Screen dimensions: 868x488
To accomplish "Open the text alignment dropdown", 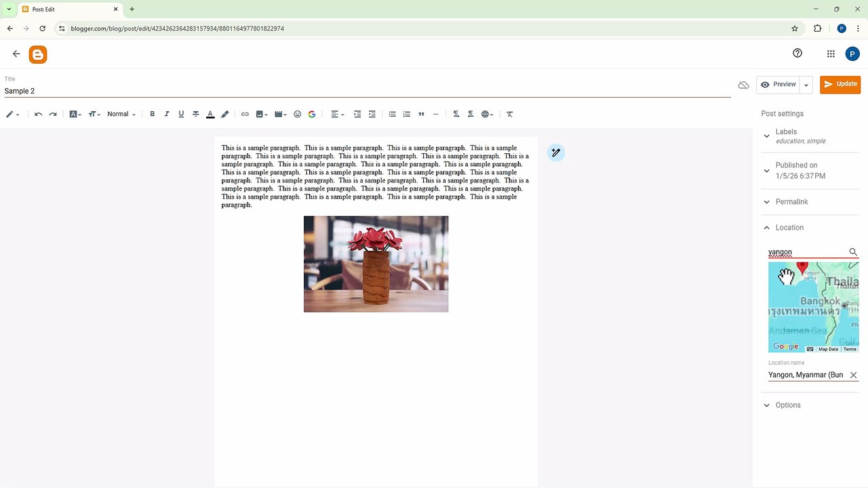I will pos(337,115).
